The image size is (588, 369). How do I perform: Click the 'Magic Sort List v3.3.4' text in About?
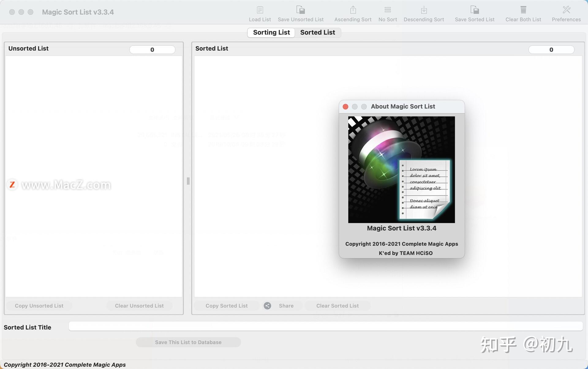(401, 228)
